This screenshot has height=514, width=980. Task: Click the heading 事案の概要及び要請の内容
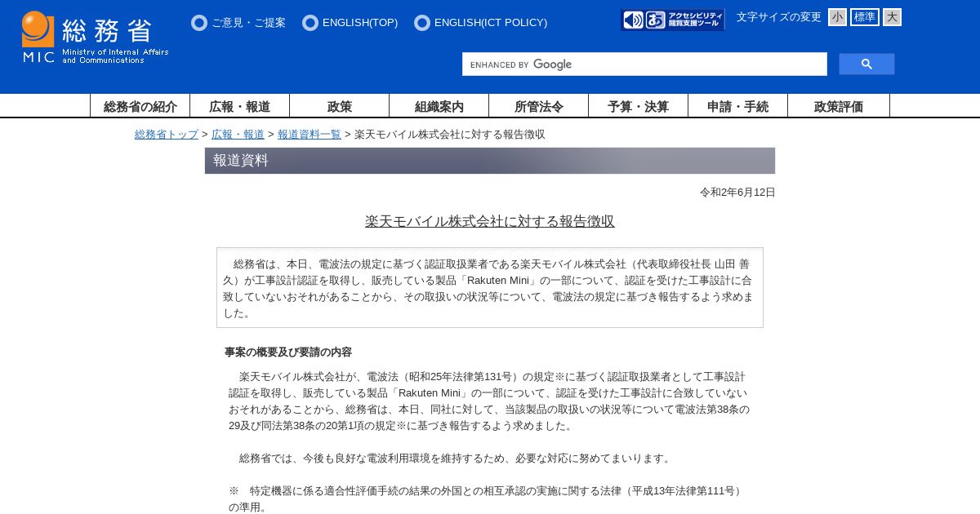288,352
